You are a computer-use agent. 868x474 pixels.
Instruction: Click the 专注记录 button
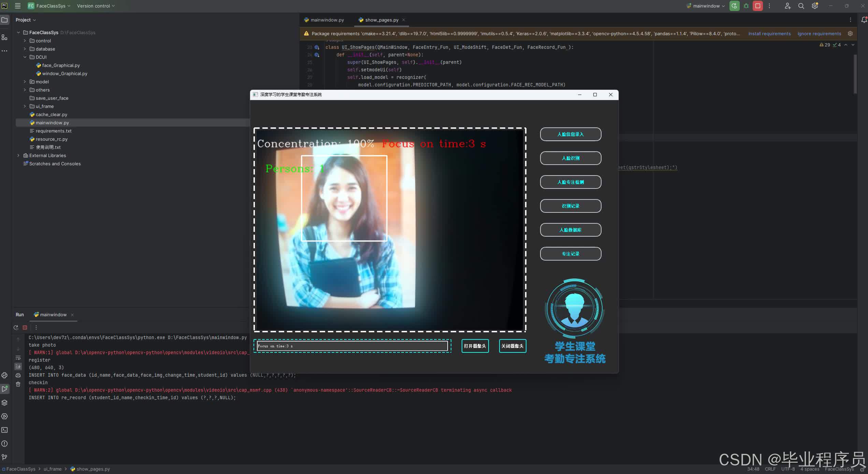click(570, 254)
